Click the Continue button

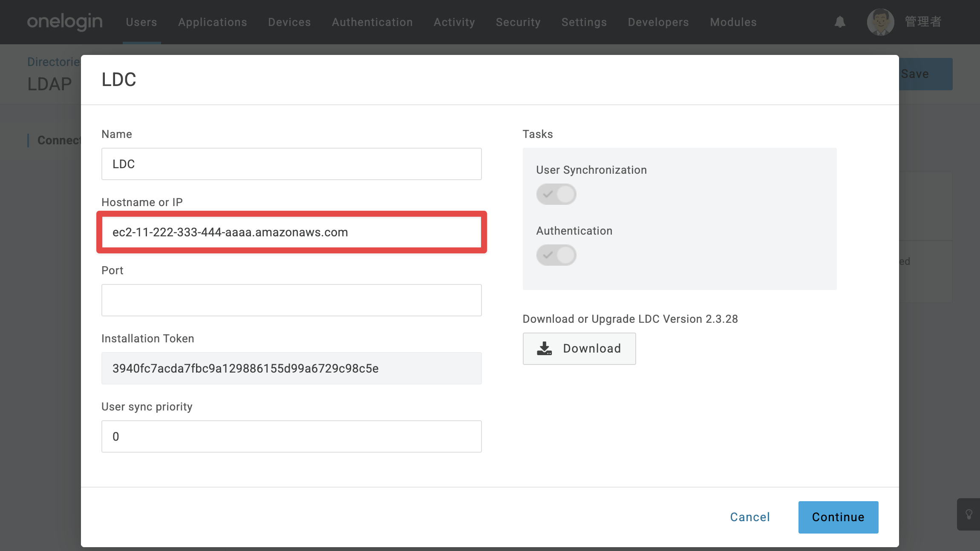pyautogui.click(x=838, y=517)
